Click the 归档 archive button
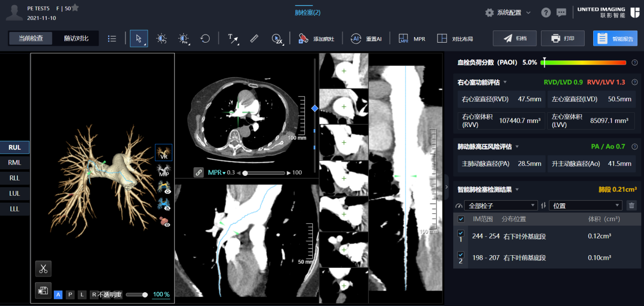The height and width of the screenshot is (306, 644). pos(515,39)
